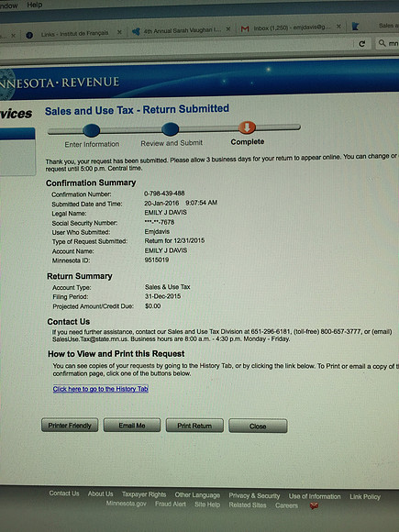Open the Help menu in menu bar
The image size is (399, 532).
point(35,5)
